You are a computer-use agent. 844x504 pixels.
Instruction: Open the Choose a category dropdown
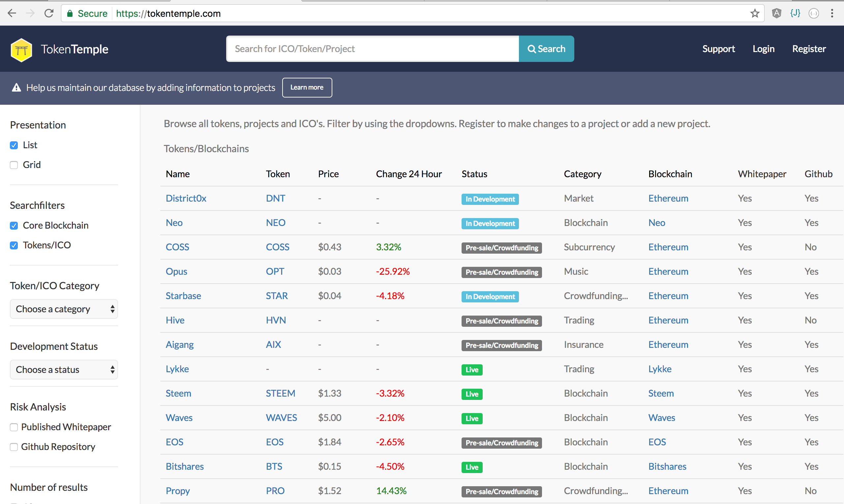64,309
